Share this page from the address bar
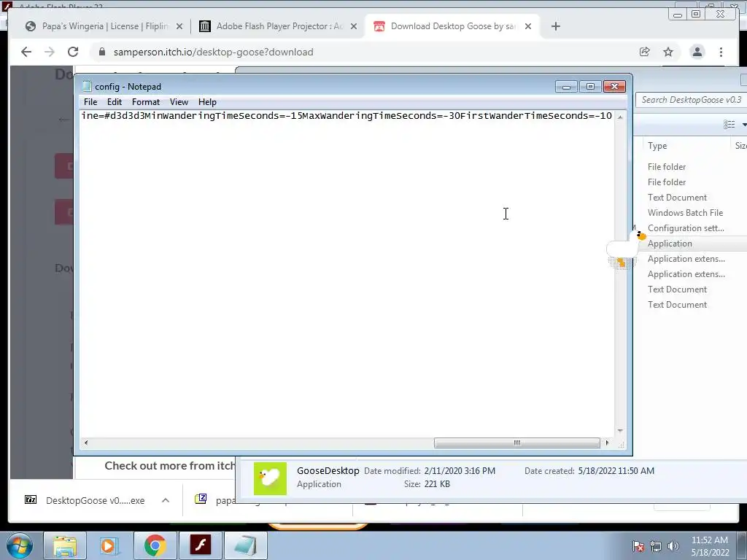747x560 pixels. [645, 52]
